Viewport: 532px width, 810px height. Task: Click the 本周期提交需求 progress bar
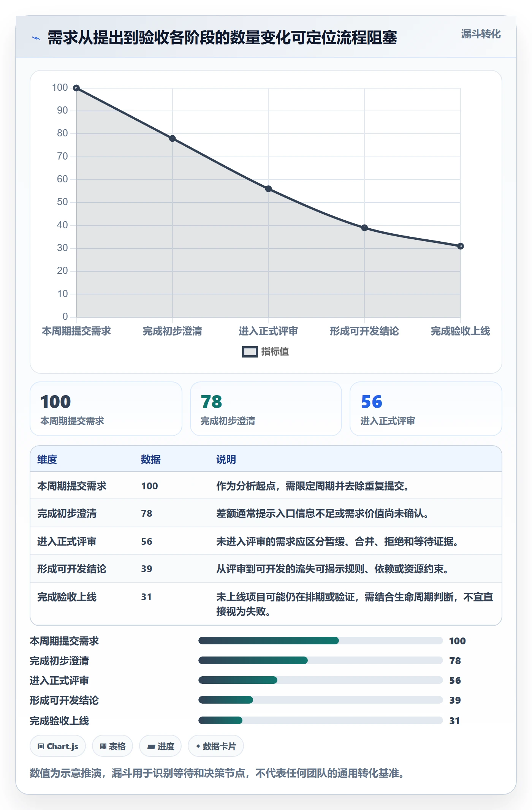321,641
